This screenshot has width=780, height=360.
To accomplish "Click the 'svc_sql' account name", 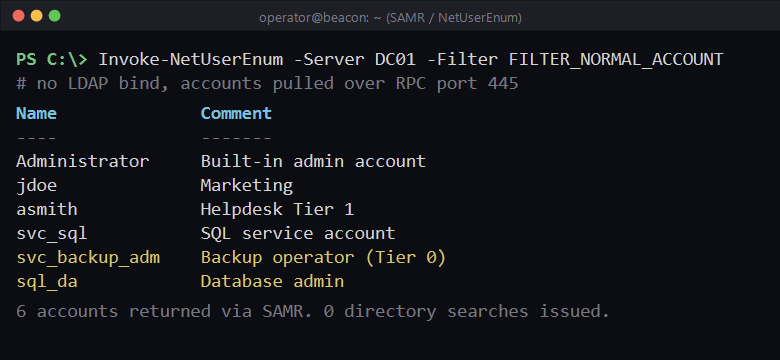I will [52, 234].
